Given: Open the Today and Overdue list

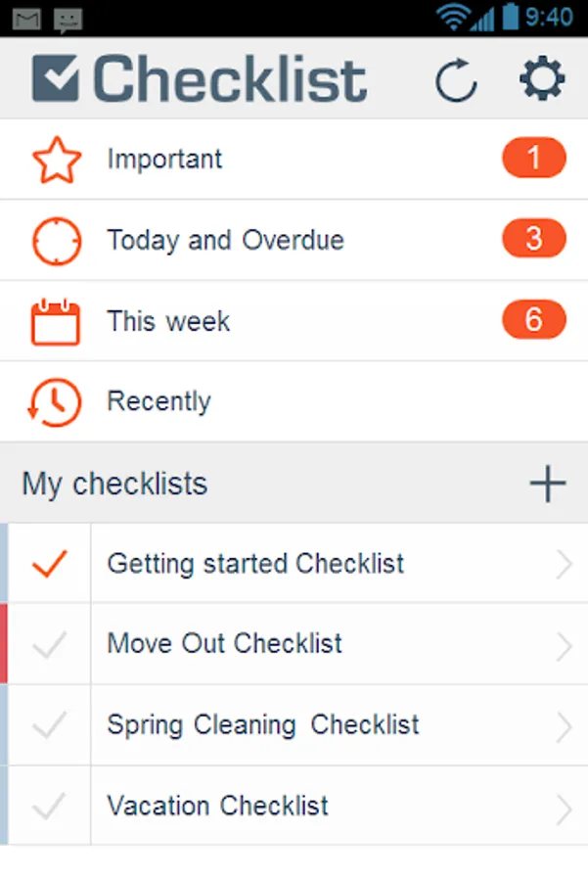Looking at the screenshot, I should 226,241.
